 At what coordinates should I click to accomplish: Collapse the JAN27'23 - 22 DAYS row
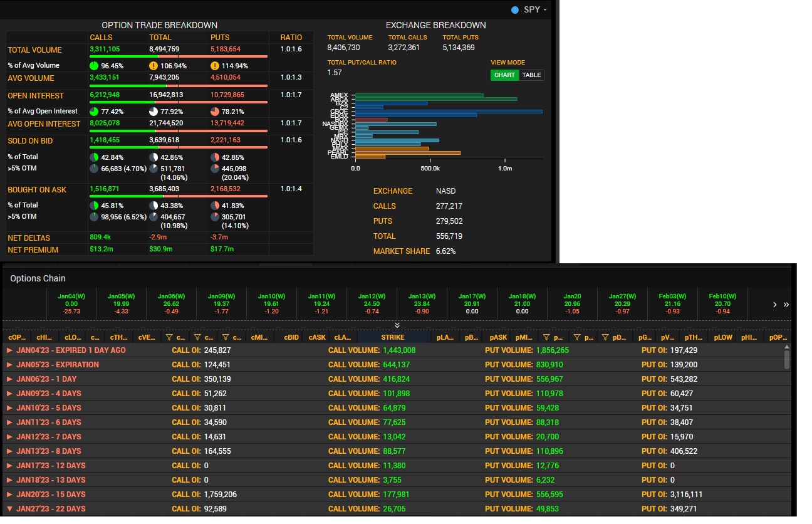click(9, 509)
